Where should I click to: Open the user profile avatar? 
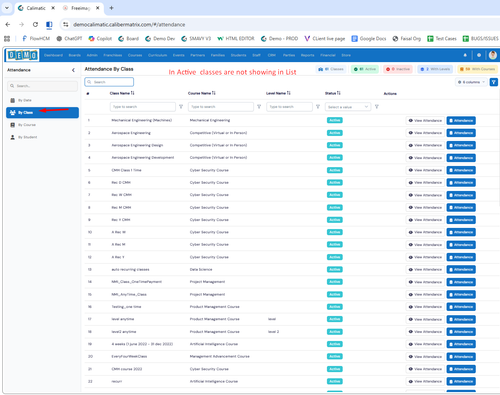[493, 55]
